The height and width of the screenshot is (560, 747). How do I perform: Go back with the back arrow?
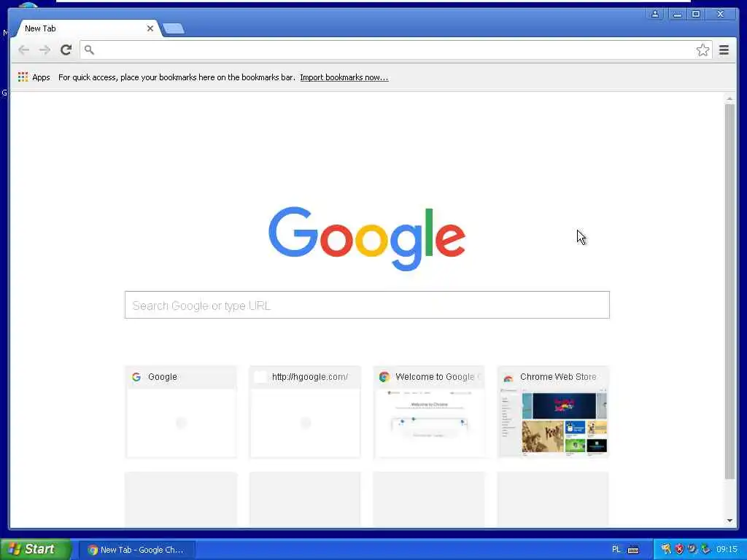(x=24, y=50)
